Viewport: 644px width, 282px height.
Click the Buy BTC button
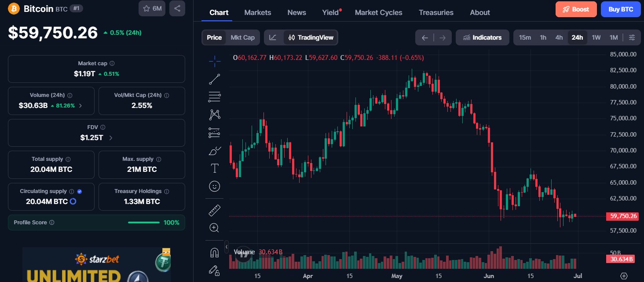621,9
